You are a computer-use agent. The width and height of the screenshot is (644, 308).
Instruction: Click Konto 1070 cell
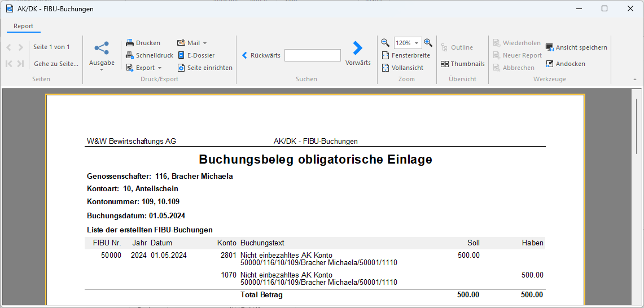coord(229,275)
